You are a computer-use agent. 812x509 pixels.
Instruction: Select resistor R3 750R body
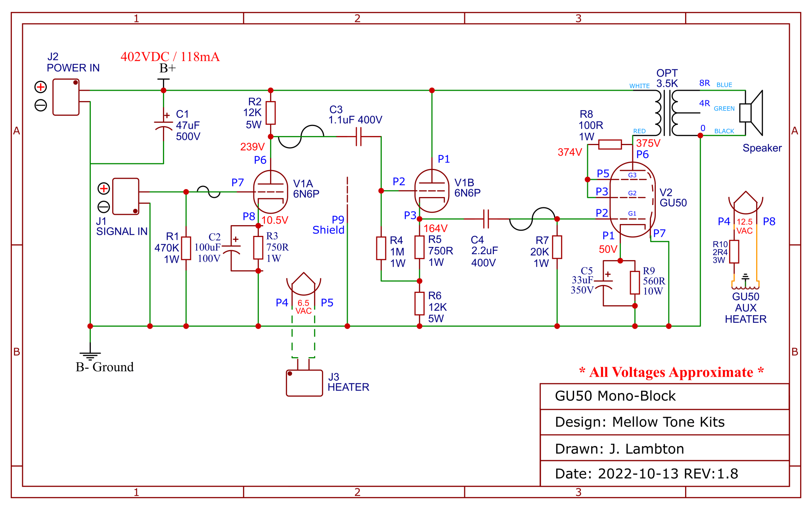[x=258, y=248]
